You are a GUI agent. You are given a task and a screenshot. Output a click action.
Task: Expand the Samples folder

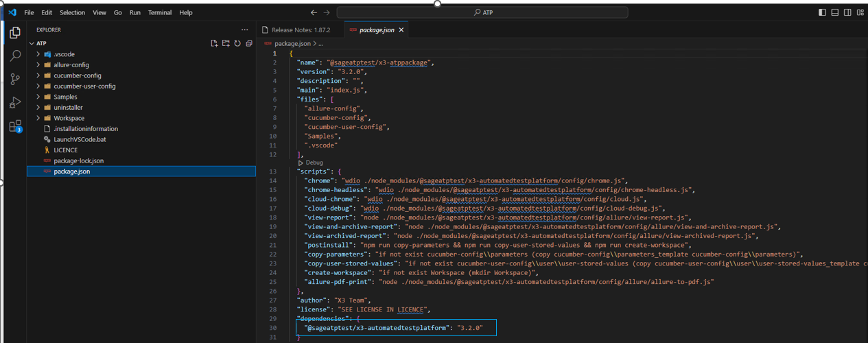pos(38,97)
